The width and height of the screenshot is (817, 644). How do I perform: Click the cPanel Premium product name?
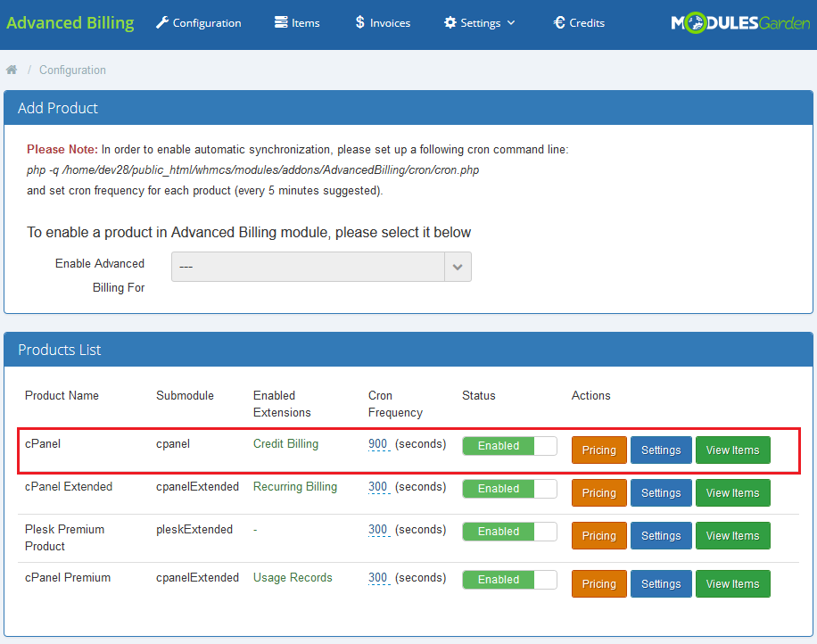[x=68, y=577]
